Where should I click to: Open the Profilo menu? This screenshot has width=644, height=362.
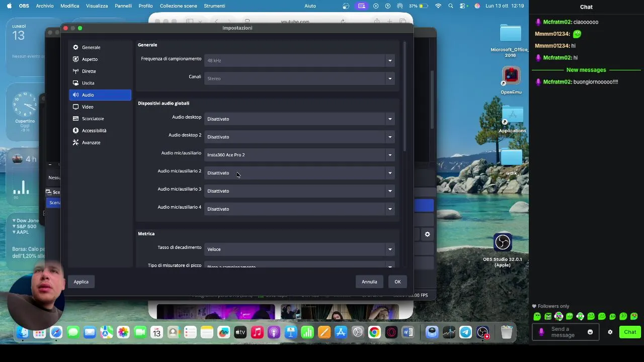pos(145,6)
